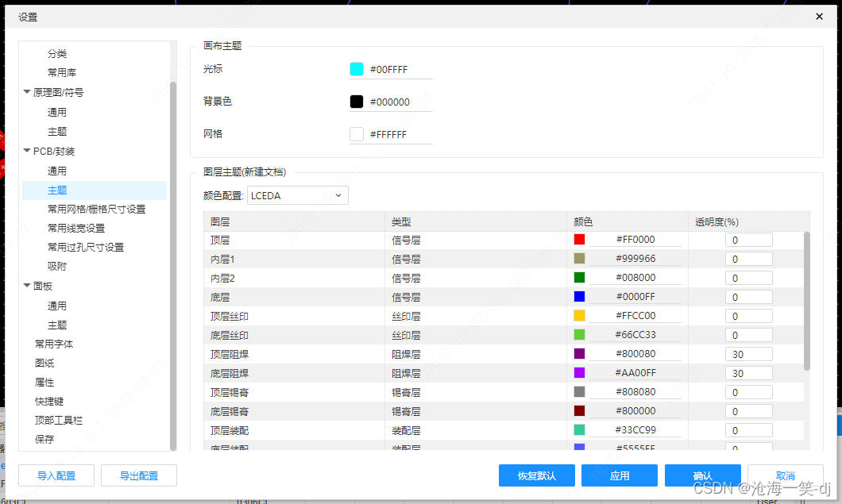Click the 底层丝印 layer name cell
Screen dimensions: 842x504
[x=294, y=335]
